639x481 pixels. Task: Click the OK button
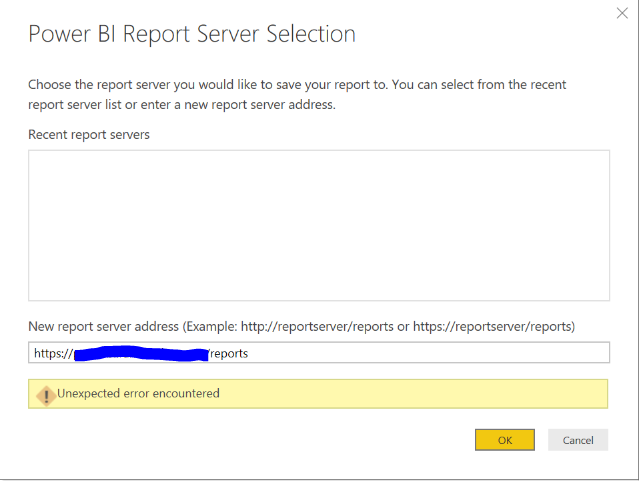[x=505, y=440]
